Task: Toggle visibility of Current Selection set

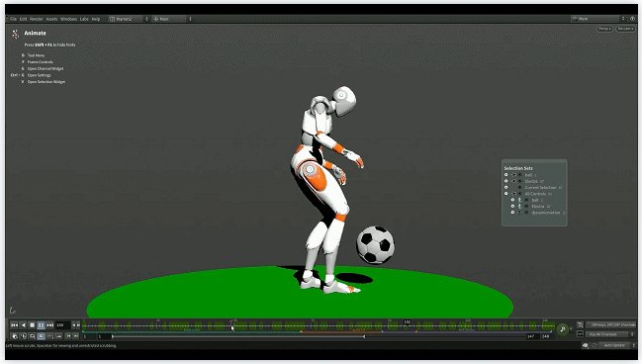Action: pos(506,188)
